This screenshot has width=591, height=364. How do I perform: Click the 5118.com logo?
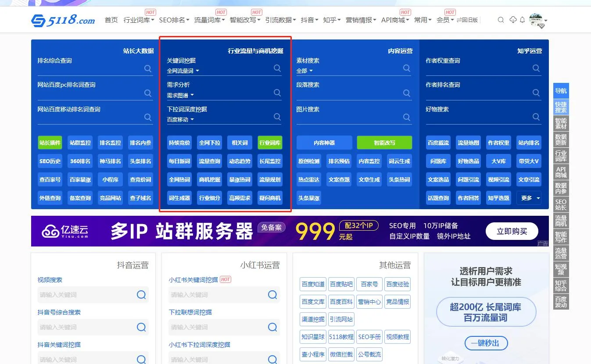(63, 20)
